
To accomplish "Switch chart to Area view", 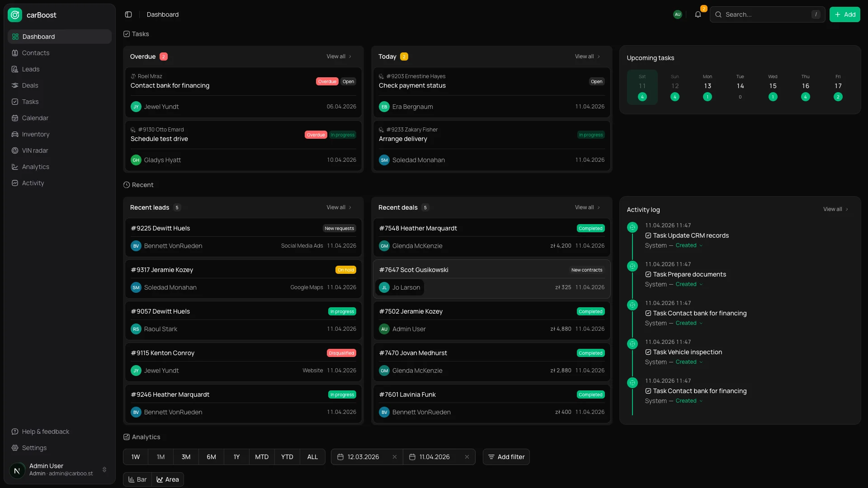I will pos(168,479).
